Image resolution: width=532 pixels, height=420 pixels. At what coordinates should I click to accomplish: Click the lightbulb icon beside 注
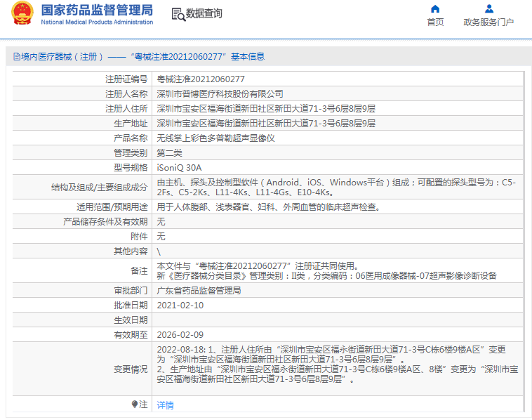click(x=135, y=404)
